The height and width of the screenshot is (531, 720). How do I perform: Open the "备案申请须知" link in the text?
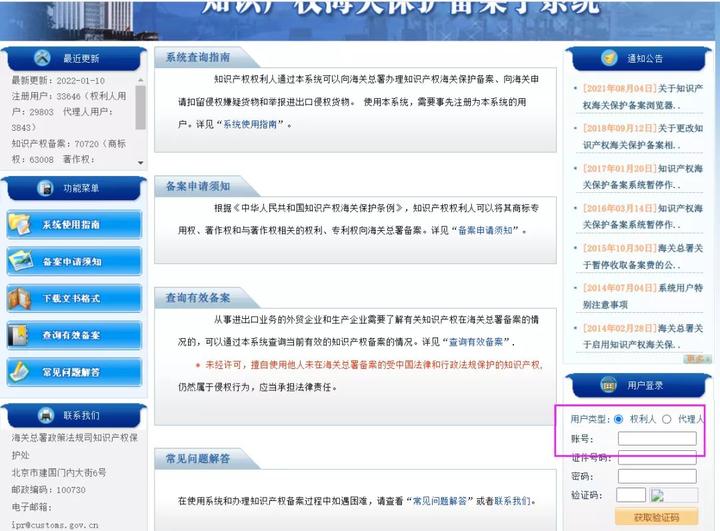point(485,230)
